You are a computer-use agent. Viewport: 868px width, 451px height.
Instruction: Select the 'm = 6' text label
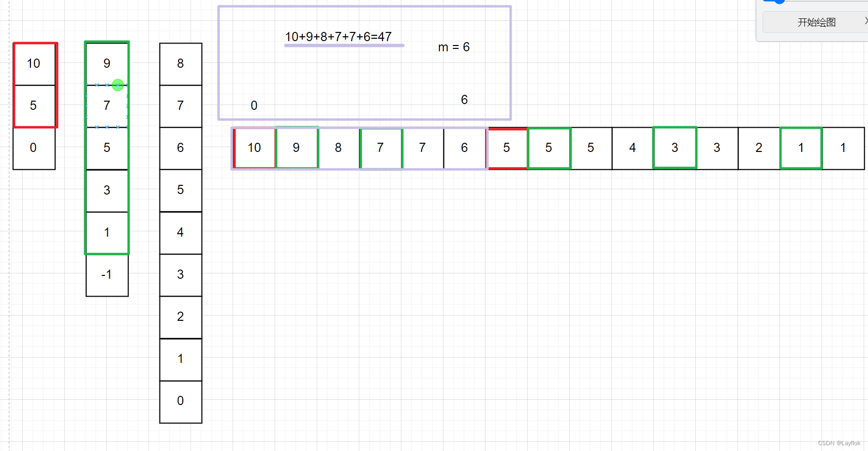point(454,47)
